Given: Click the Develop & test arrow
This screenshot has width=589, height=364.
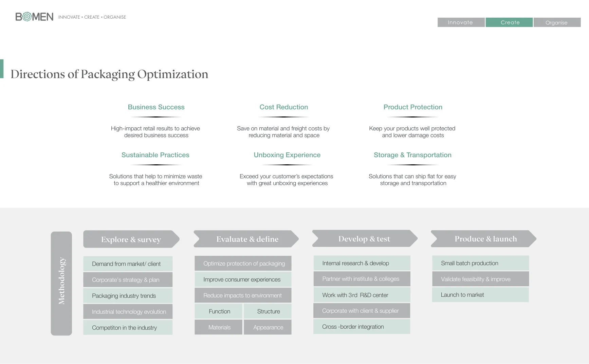Looking at the screenshot, I should pyautogui.click(x=364, y=239).
